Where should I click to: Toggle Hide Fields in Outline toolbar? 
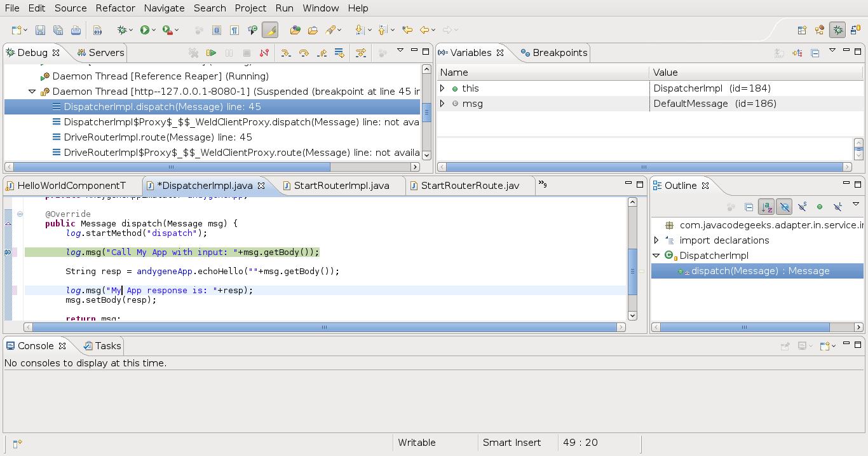point(784,207)
